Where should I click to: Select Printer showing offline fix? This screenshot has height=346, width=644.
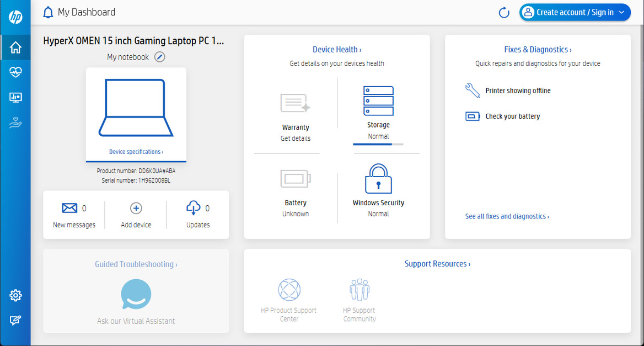pos(518,91)
